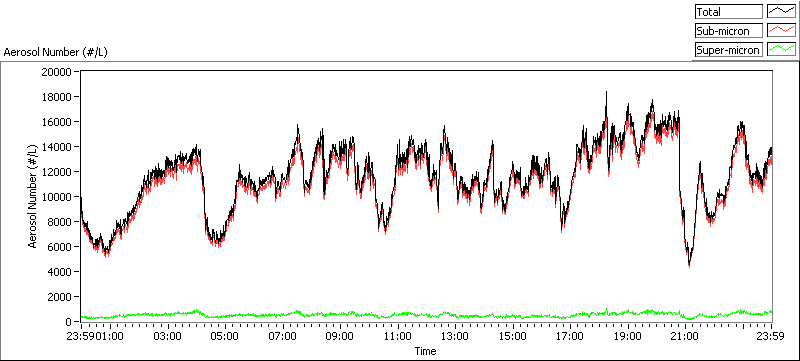Screen dimensions: 800x361
Task: Select the 18000 y-axis tick value
Action: [58, 96]
